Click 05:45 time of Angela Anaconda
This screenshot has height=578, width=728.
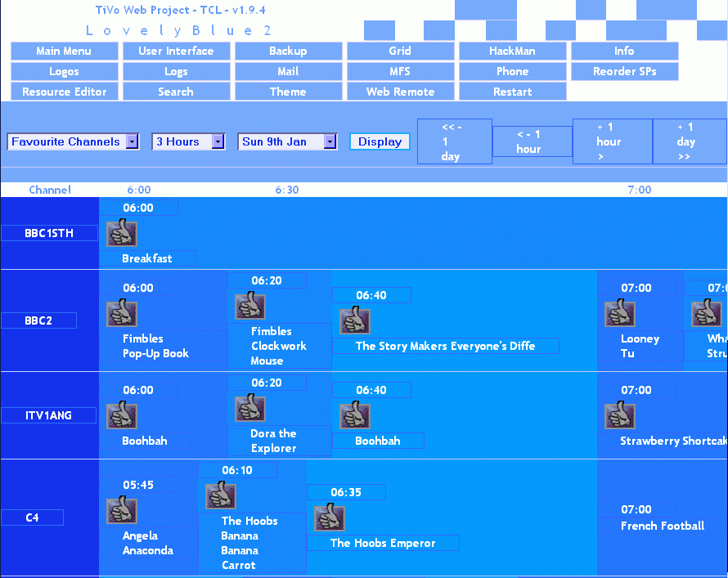[x=138, y=486]
